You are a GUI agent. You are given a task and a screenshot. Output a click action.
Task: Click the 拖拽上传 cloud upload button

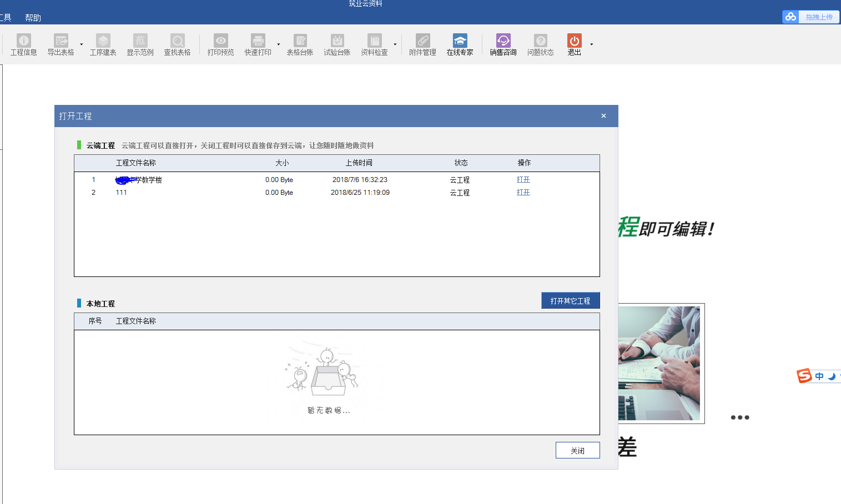click(811, 17)
